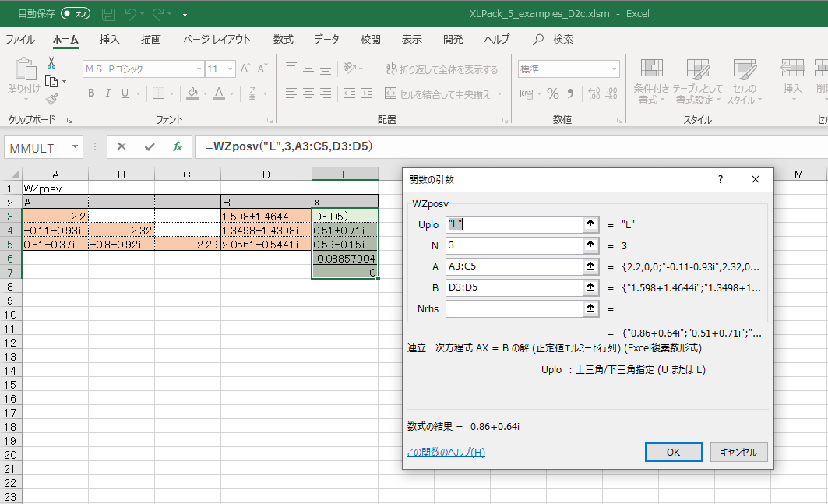The image size is (828, 504).
Task: Click the range selector icon for Nrhs
Action: tap(591, 309)
